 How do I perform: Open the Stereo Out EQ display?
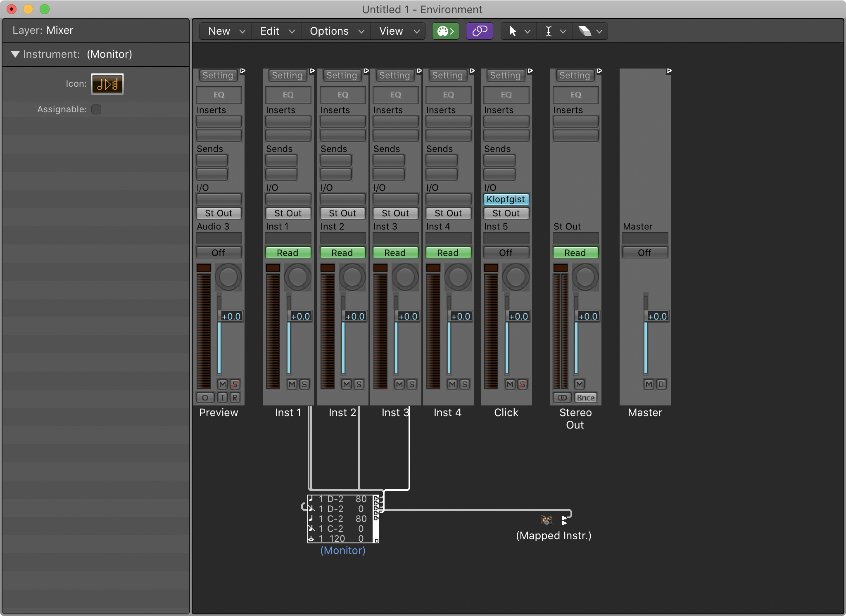pyautogui.click(x=576, y=95)
